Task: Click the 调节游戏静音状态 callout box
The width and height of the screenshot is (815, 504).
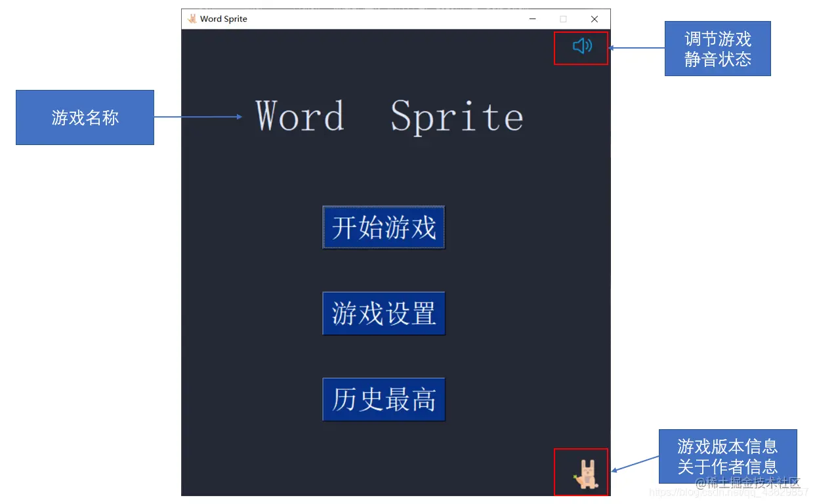Action: click(x=718, y=49)
